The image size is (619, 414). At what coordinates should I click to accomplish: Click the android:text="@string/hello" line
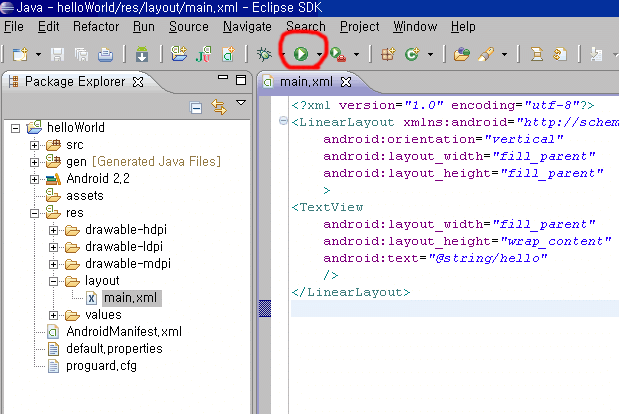tap(435, 258)
